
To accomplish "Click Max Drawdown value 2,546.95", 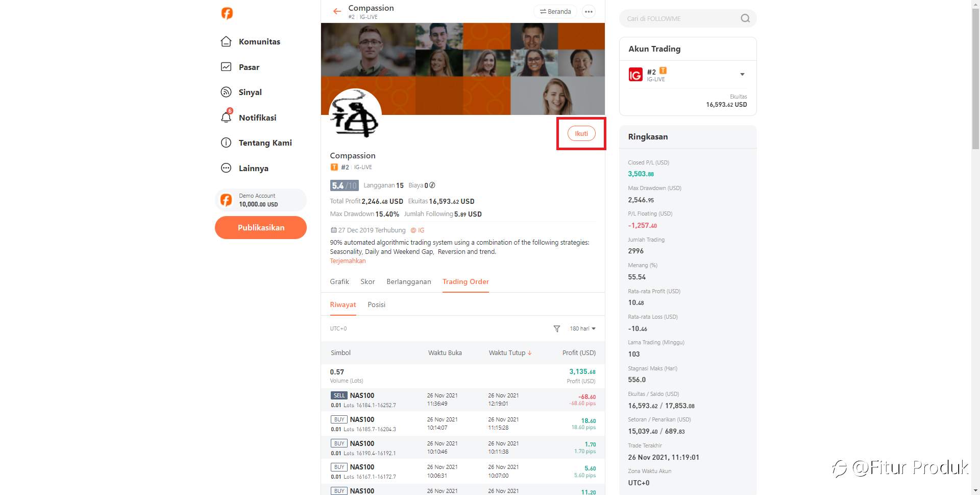I will tap(641, 200).
